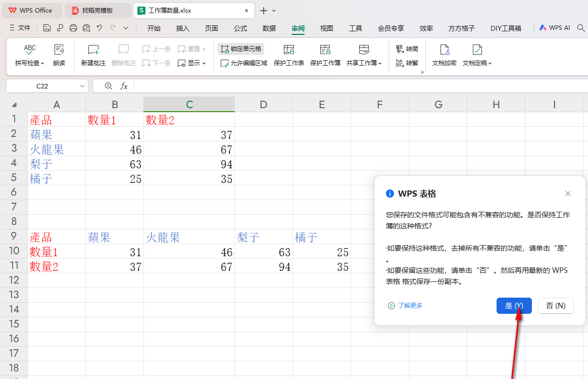Select cell A3 containing 火龍果
The image size is (588, 379).
pos(57,149)
